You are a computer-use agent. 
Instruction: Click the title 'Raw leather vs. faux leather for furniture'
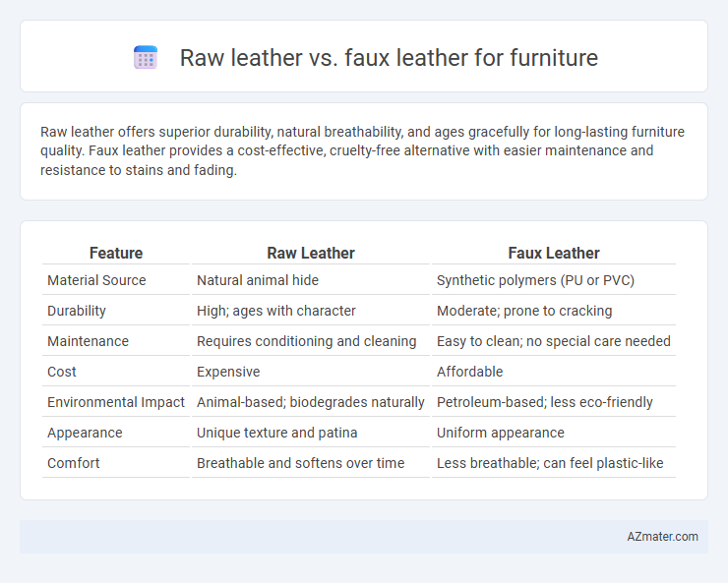(389, 58)
